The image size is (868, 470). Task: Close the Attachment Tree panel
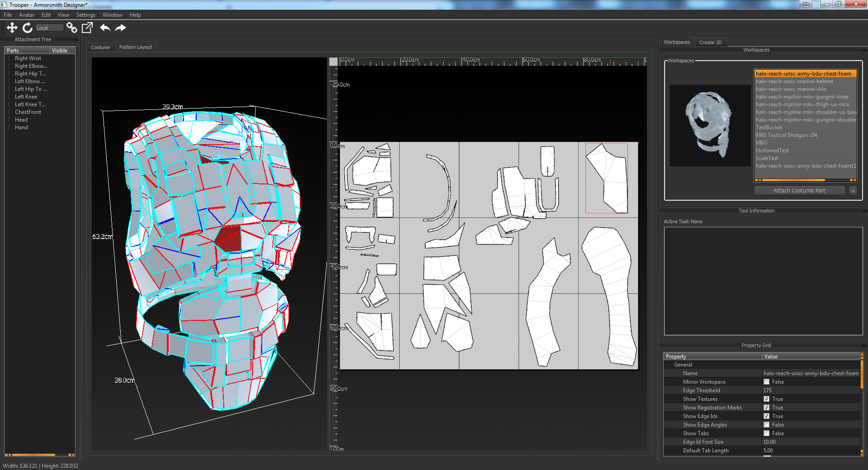pos(76,40)
